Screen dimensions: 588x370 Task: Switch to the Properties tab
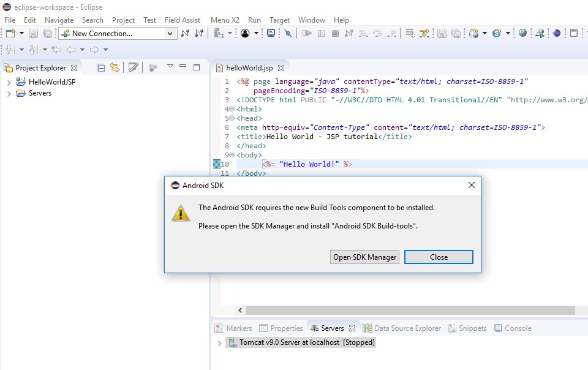(x=281, y=328)
